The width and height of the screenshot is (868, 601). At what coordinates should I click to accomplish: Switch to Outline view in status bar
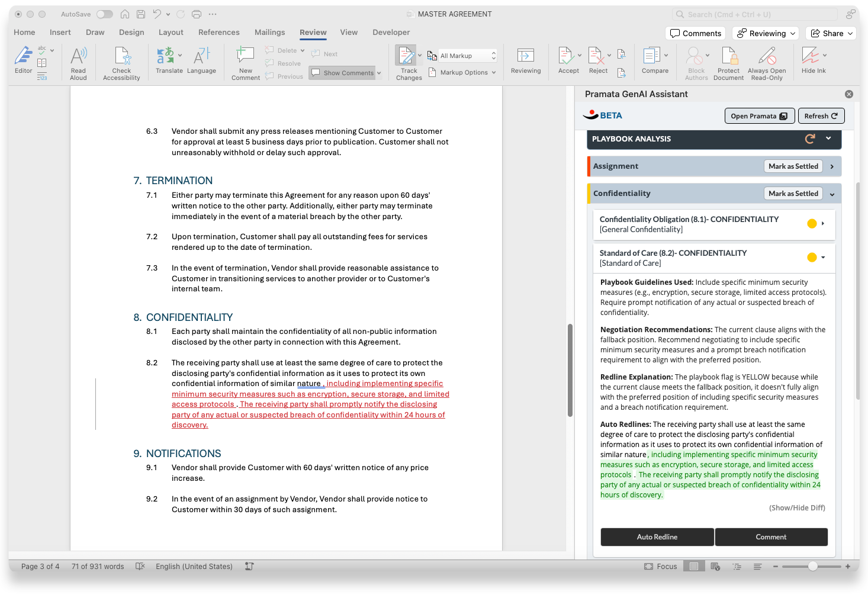coord(737,567)
